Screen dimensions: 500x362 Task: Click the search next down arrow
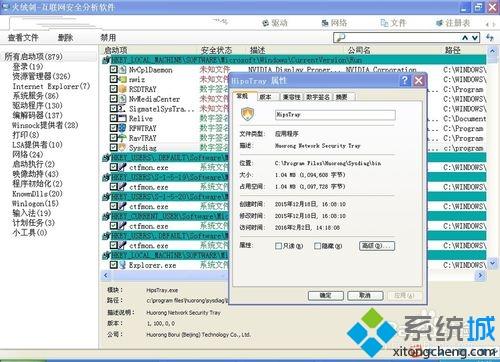click(x=475, y=38)
